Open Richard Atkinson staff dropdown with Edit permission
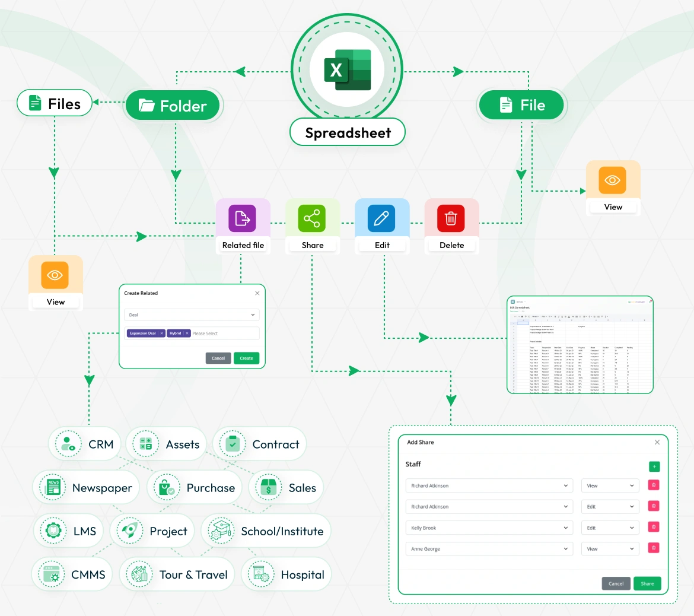This screenshot has height=616, width=694. tap(489, 507)
